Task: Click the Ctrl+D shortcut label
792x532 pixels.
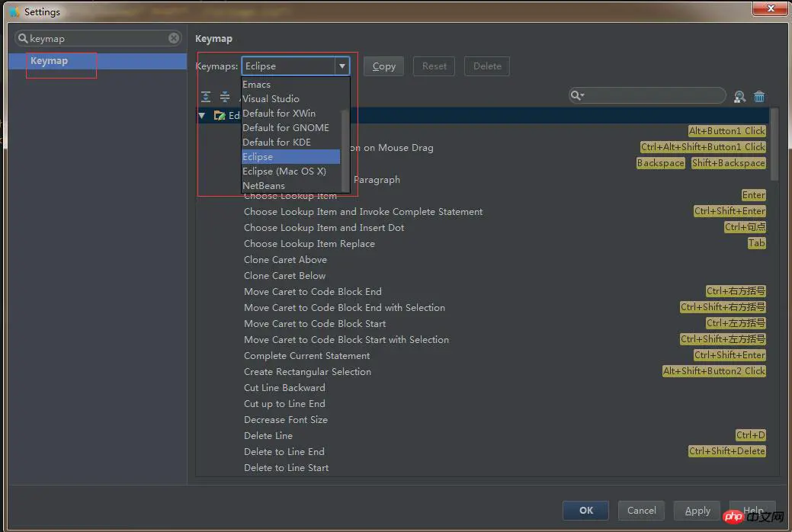Action: click(751, 435)
